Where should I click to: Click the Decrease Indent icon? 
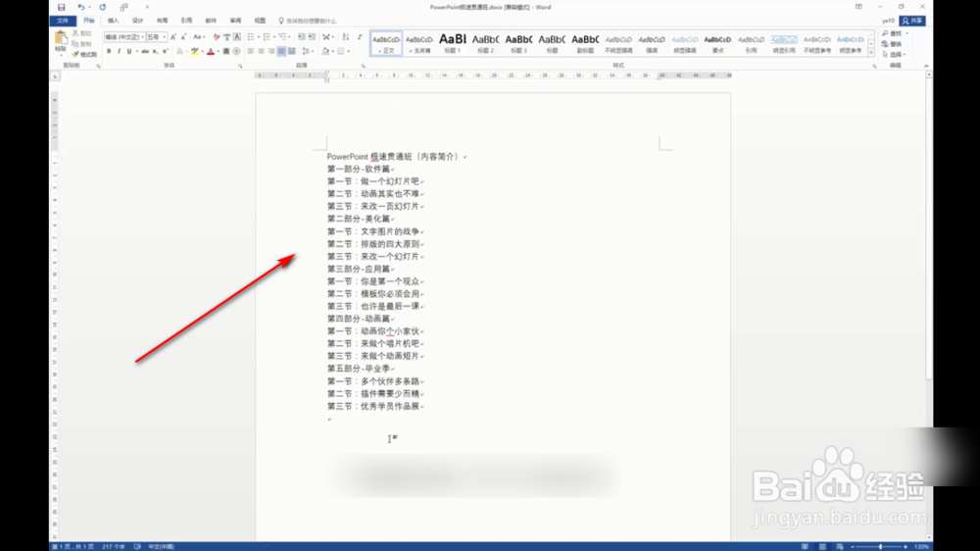pyautogui.click(x=301, y=37)
